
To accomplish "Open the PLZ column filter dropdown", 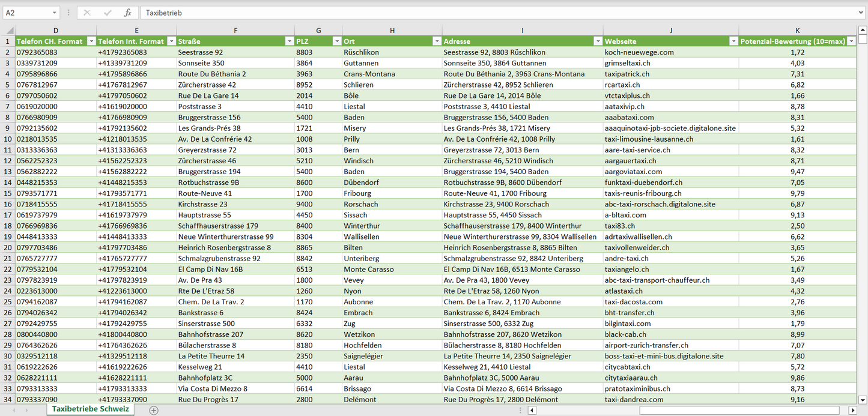I will point(336,41).
